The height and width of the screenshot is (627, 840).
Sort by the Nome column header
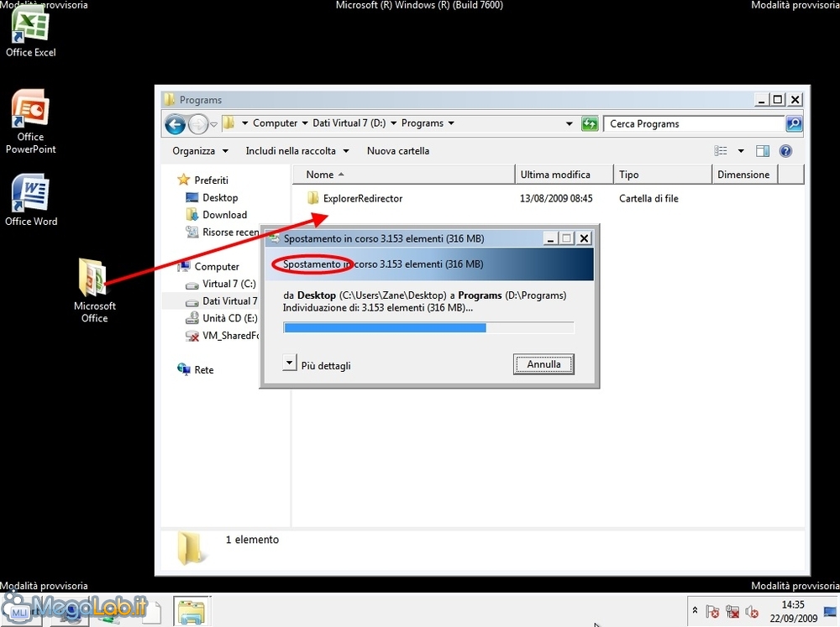point(404,175)
